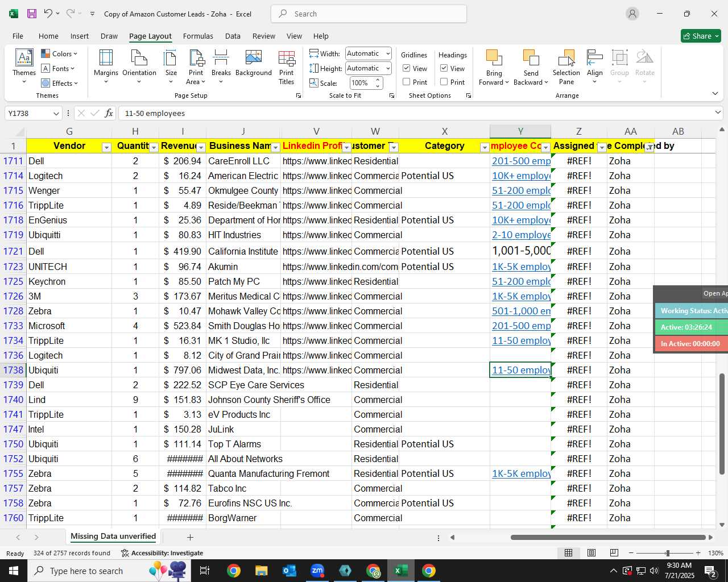Open the account profile icon
This screenshot has width=728, height=582.
[632, 14]
